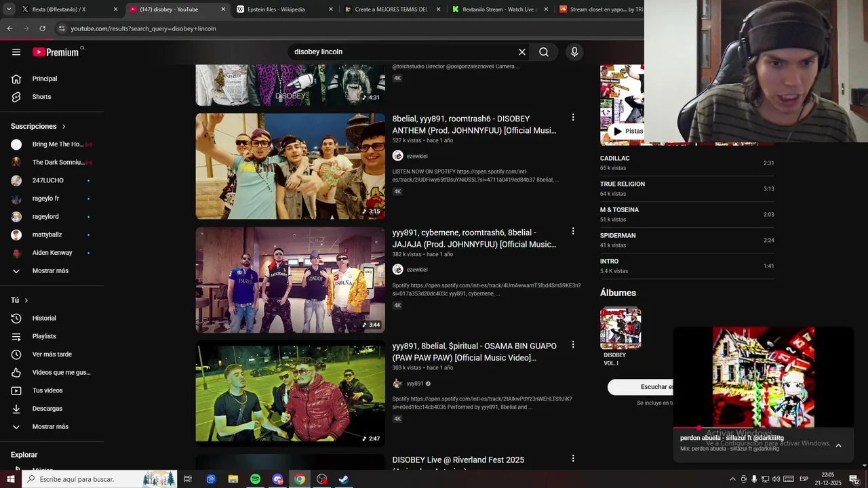The height and width of the screenshot is (488, 868).
Task: Open File Explorer from the taskbar
Action: pos(233,479)
